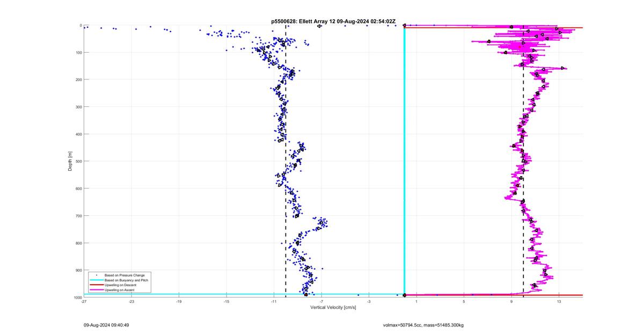
Task: Click the velocity tick label '-27'
Action: pos(84,302)
